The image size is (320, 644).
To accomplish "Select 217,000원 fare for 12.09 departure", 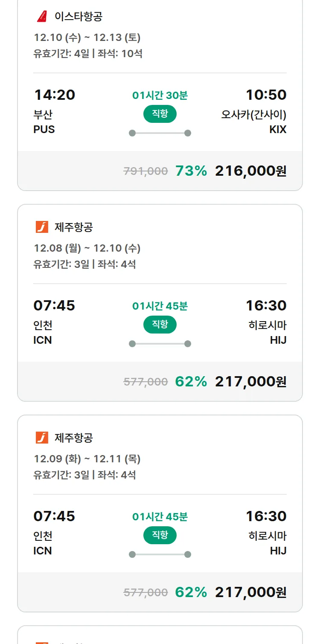I will click(250, 592).
